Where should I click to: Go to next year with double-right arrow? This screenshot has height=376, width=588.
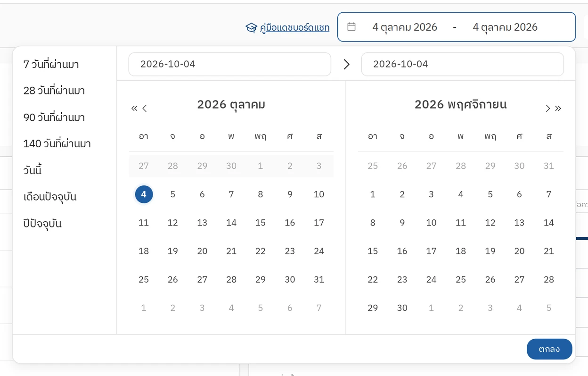coord(558,109)
